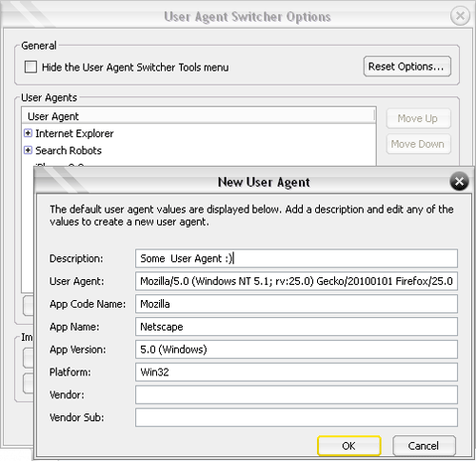Focus the Vendor Sub input box

296,417
